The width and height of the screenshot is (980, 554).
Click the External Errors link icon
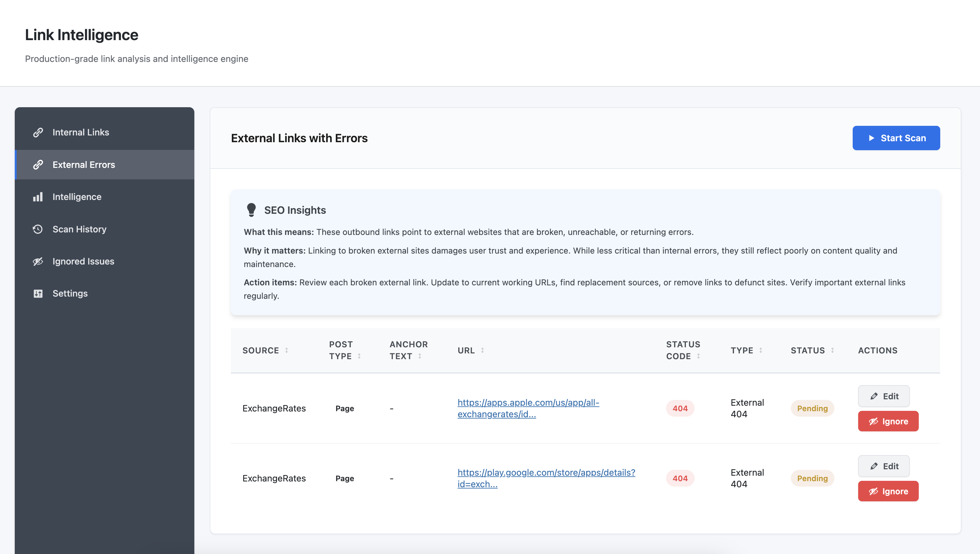[38, 164]
